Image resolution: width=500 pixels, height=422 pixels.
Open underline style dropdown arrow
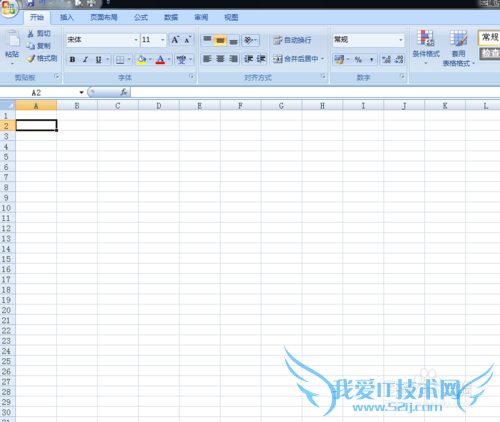[108, 60]
